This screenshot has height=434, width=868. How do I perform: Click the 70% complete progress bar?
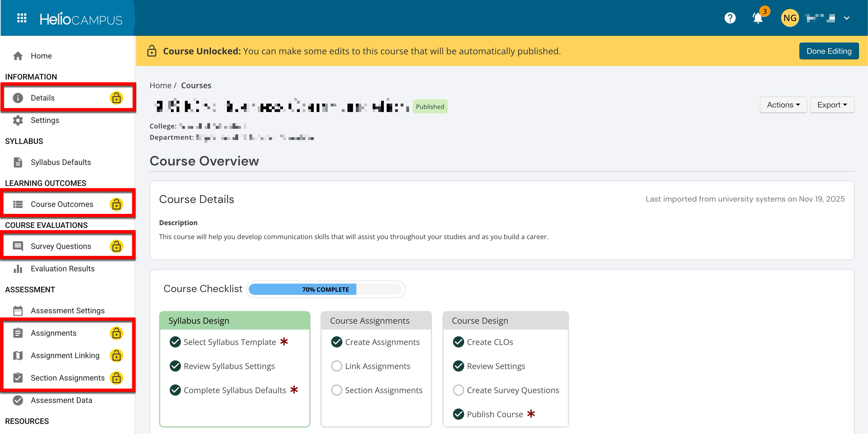325,290
